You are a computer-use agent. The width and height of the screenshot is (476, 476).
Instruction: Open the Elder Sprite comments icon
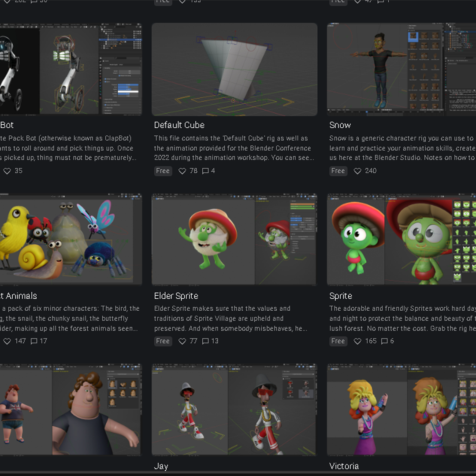click(x=205, y=341)
